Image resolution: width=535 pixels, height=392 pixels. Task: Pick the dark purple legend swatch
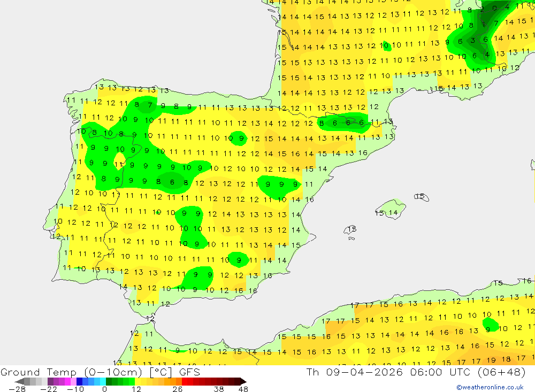[x=50, y=381]
